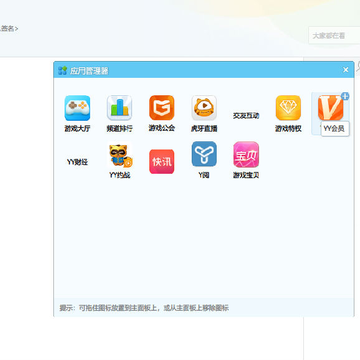Add YY会员 using the blue plus badge
This screenshot has width=360, height=360.
pyautogui.click(x=346, y=96)
